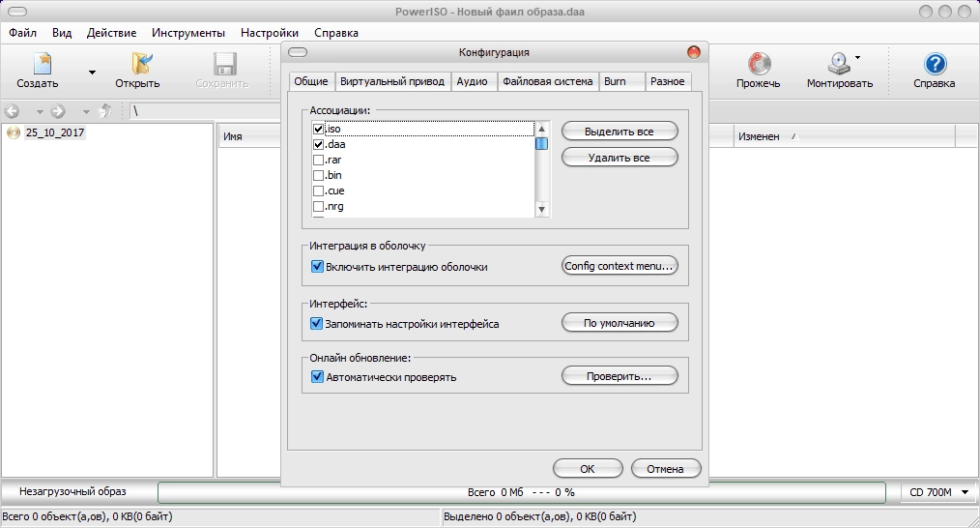Click associations list scroll down arrow
This screenshot has width=980, height=528.
pos(542,210)
